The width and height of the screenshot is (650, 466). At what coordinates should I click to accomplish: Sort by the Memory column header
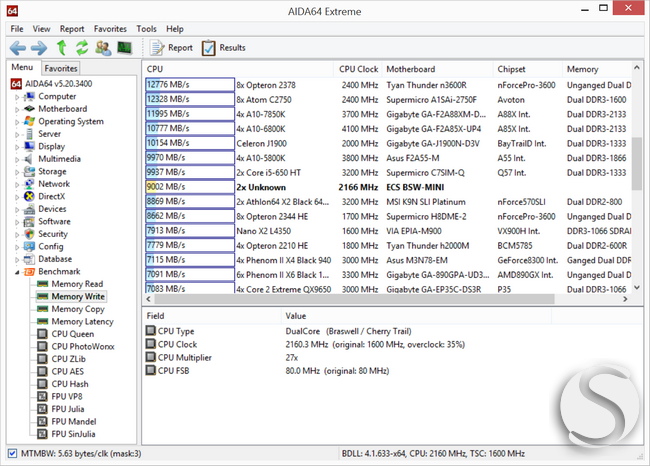[597, 69]
